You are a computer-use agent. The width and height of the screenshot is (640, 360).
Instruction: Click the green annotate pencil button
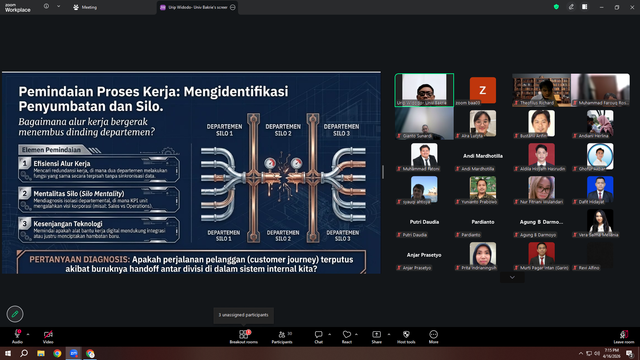pyautogui.click(x=15, y=314)
